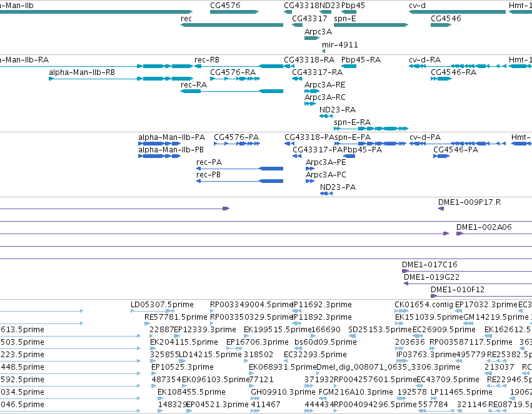Select the 557784 EST label

pos(433,405)
